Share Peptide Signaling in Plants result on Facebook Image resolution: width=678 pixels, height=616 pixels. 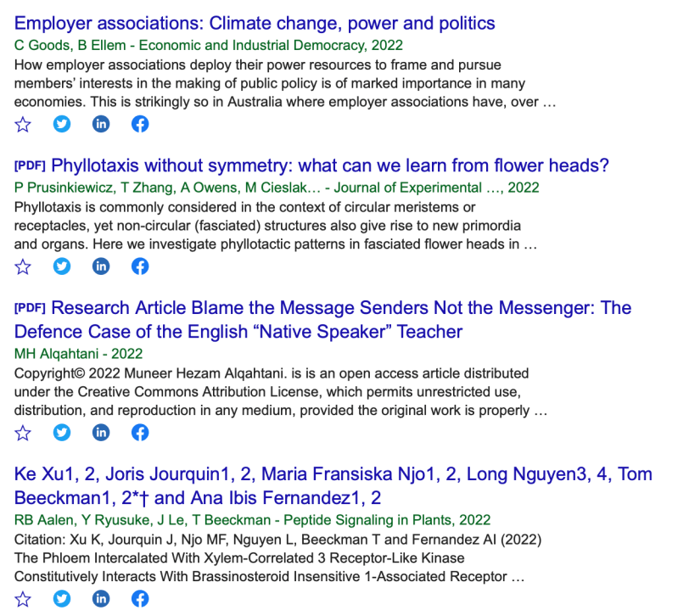click(x=140, y=599)
